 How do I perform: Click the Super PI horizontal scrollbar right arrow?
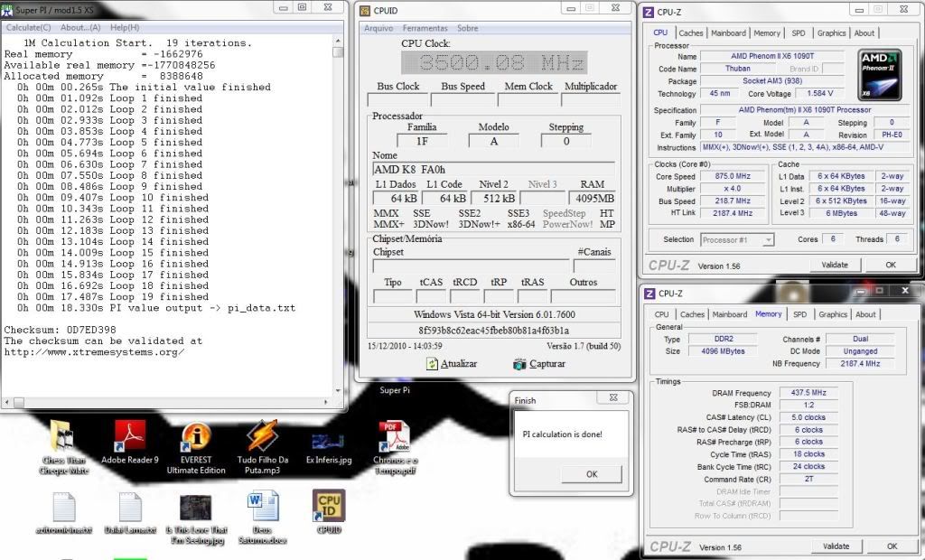[x=325, y=402]
